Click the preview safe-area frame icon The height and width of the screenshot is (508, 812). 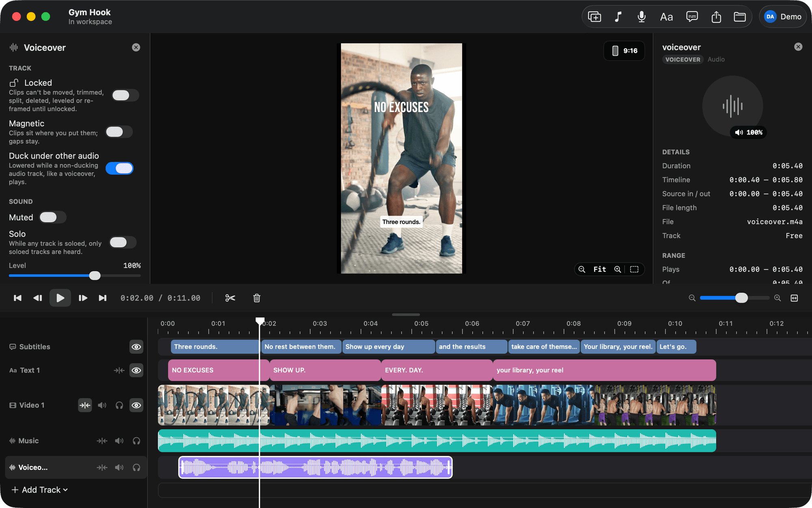pos(634,269)
